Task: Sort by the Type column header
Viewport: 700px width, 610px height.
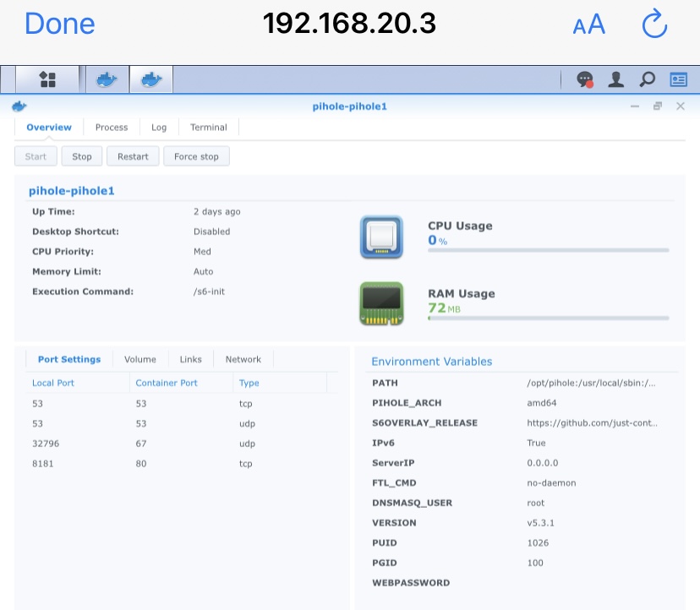Action: click(x=280, y=383)
